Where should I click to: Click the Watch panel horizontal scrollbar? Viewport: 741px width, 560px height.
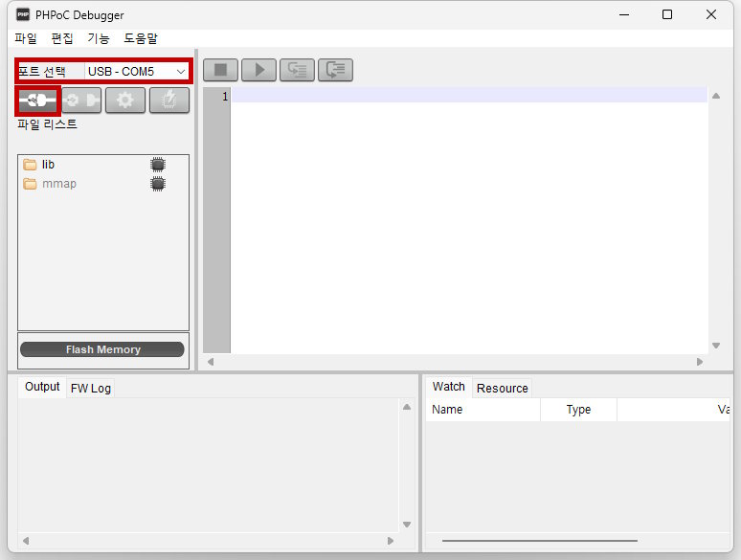pyautogui.click(x=540, y=540)
